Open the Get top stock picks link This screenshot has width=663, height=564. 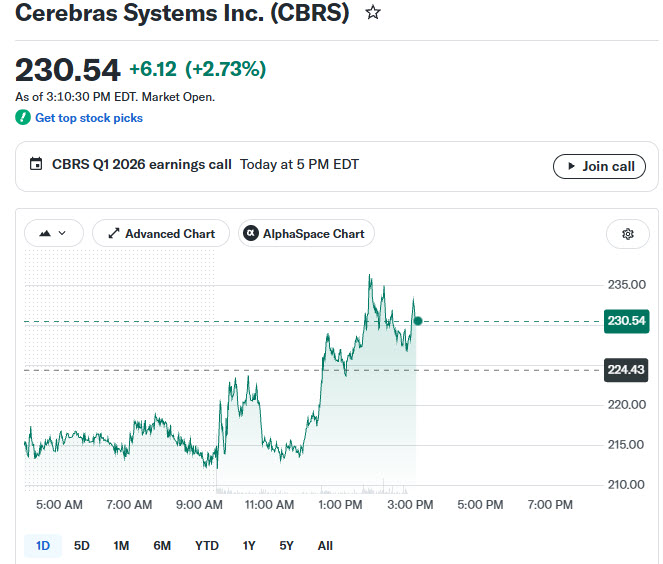(89, 118)
